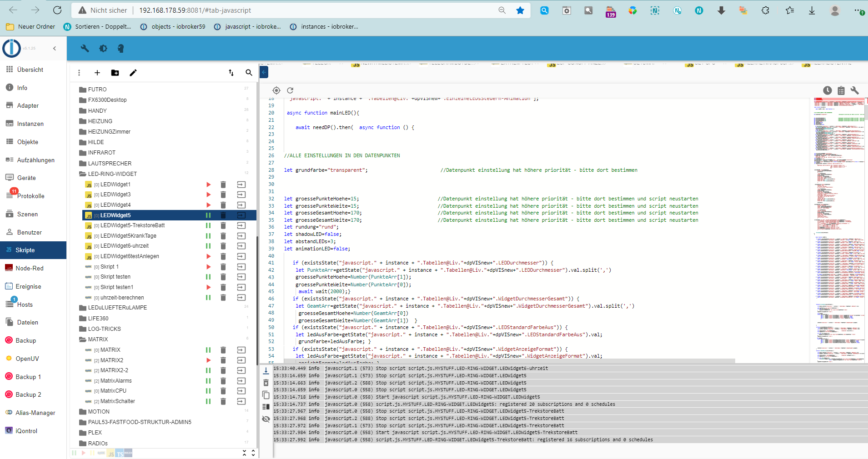Click the create new folder icon
The image size is (868, 459).
tap(115, 73)
